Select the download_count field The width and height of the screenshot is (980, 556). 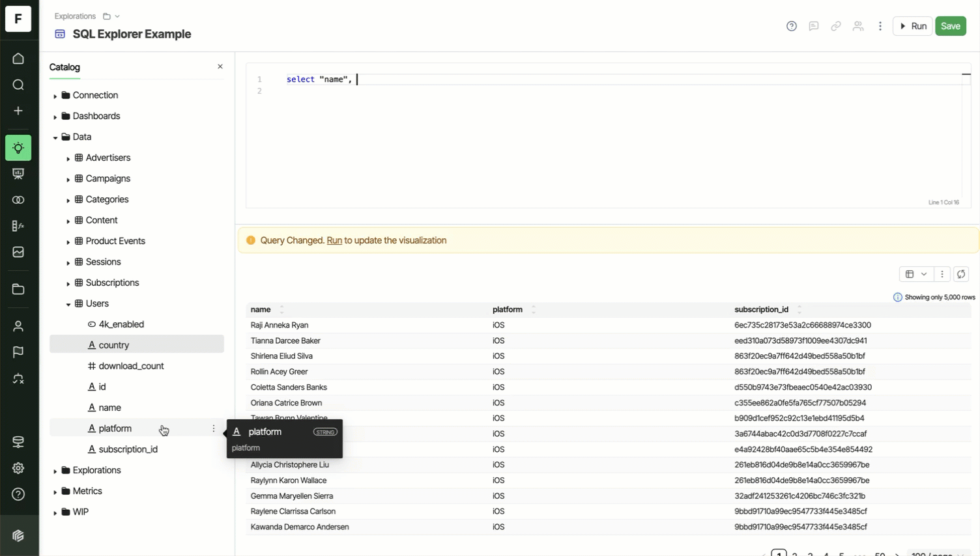point(137,366)
